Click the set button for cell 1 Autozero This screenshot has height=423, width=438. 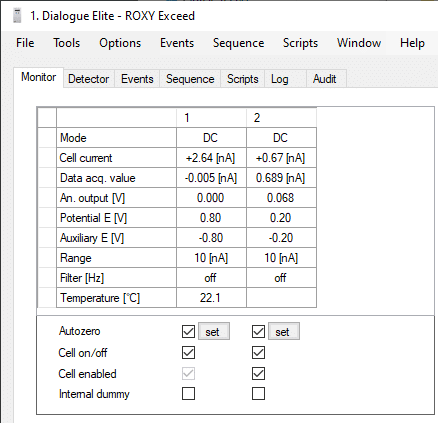(x=214, y=331)
